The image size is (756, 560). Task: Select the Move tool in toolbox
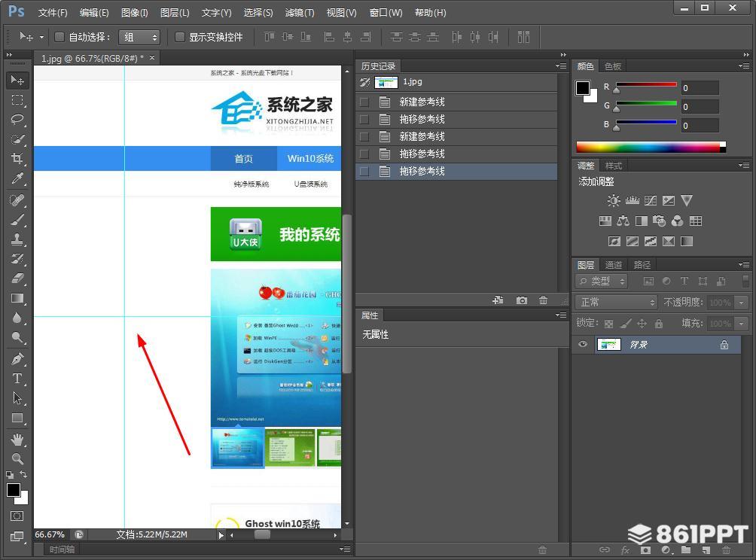17,80
